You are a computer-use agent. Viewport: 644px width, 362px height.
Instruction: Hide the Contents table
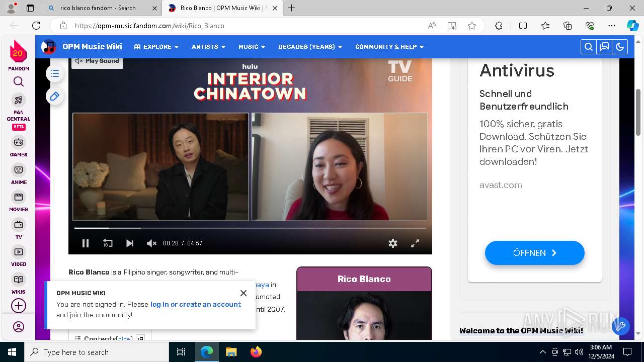point(124,339)
